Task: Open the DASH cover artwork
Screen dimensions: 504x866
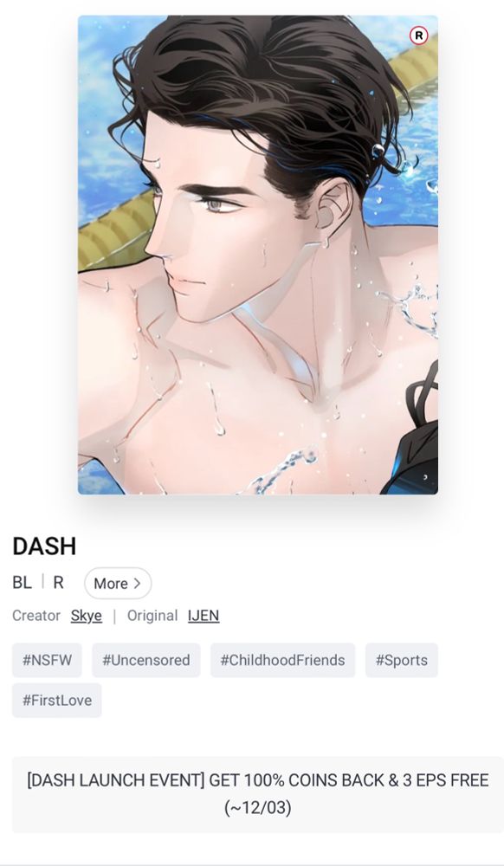Action: tap(258, 255)
